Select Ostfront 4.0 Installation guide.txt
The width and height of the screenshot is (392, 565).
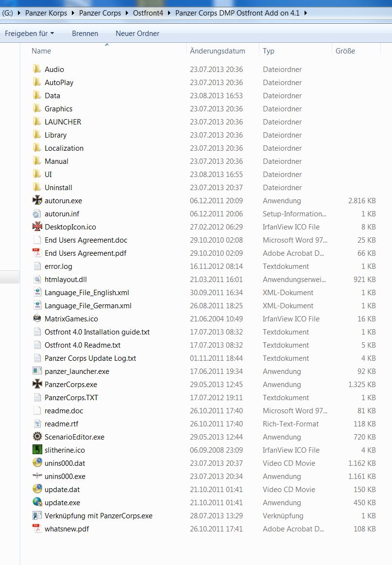click(x=97, y=332)
